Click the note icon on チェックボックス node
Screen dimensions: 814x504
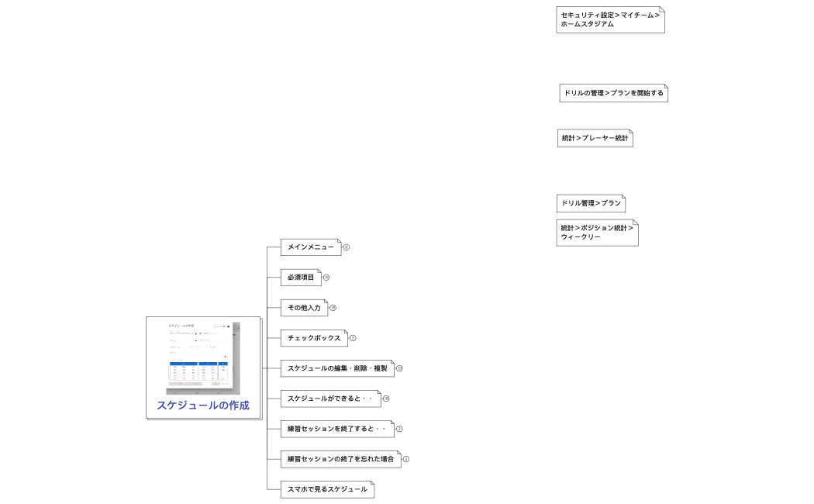click(346, 332)
